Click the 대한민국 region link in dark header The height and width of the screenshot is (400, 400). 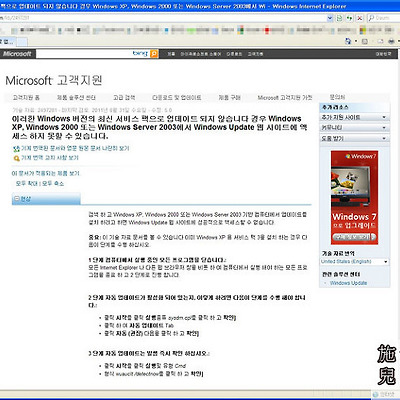pyautogui.click(x=383, y=54)
